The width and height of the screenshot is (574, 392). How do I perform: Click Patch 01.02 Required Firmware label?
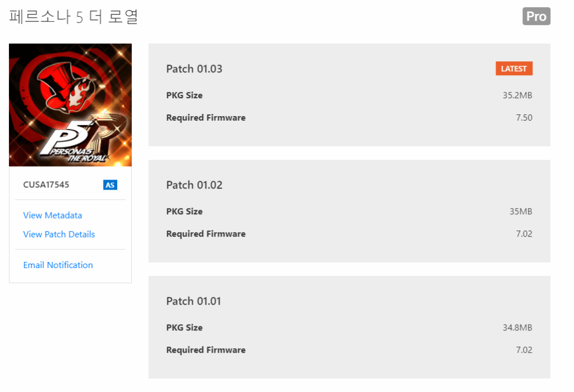pyautogui.click(x=206, y=234)
